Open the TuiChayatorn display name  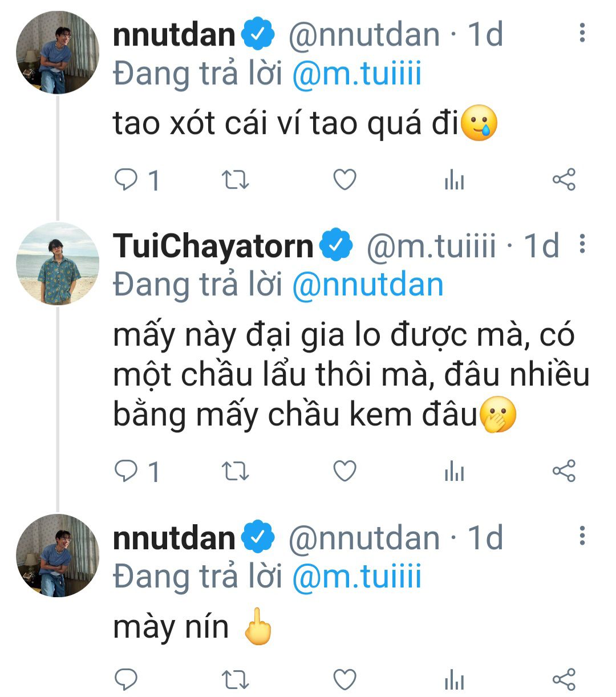pos(213,246)
